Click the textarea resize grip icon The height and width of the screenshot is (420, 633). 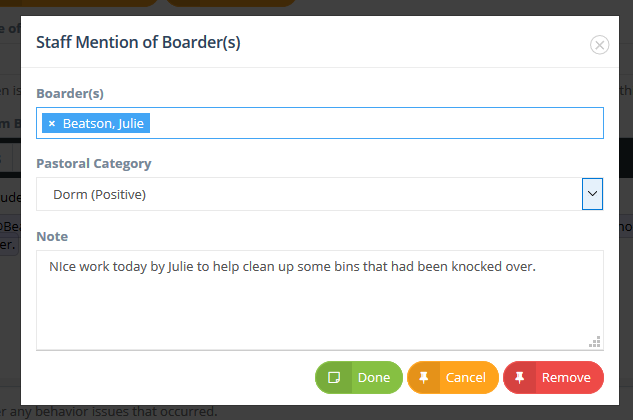[595, 342]
